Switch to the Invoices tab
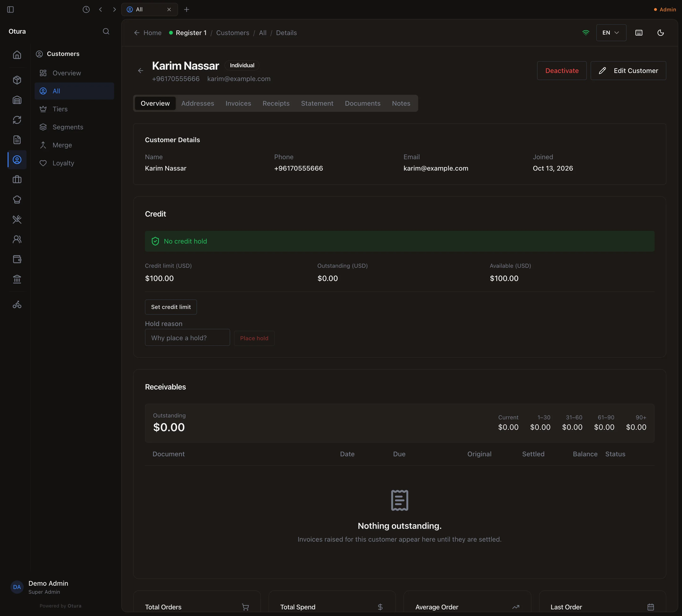The width and height of the screenshot is (682, 616). [238, 104]
